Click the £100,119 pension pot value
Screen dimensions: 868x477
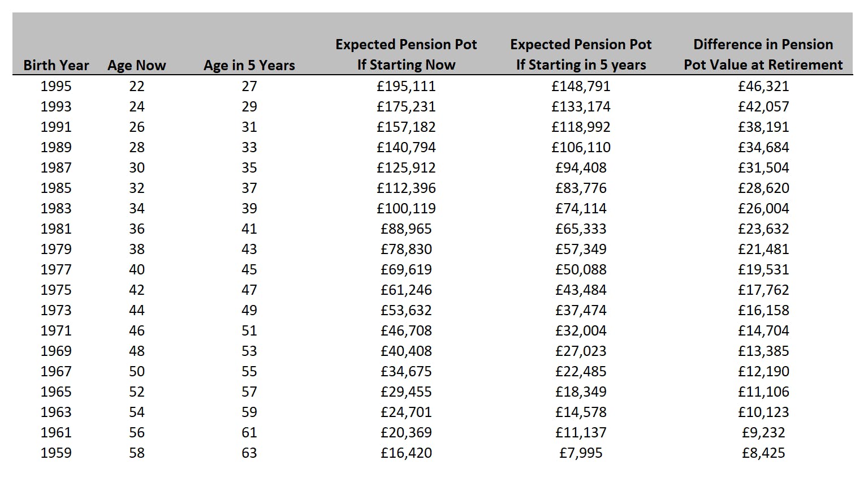pyautogui.click(x=406, y=208)
